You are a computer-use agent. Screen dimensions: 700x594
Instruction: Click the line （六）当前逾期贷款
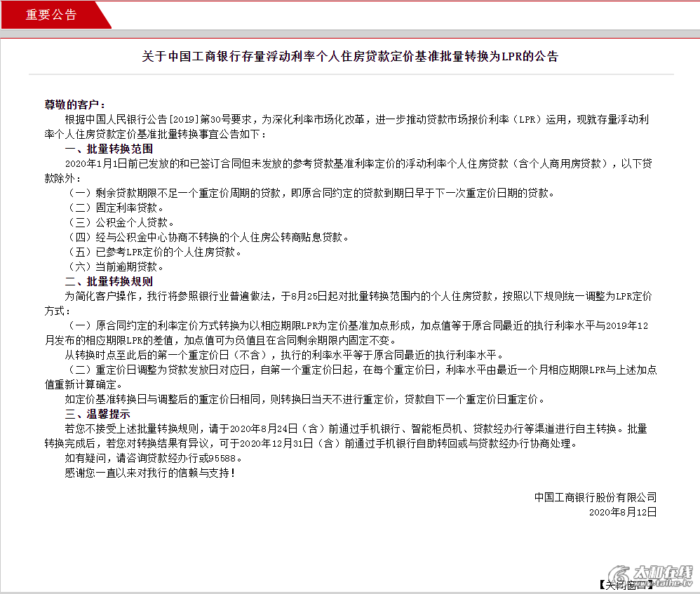tap(116, 266)
